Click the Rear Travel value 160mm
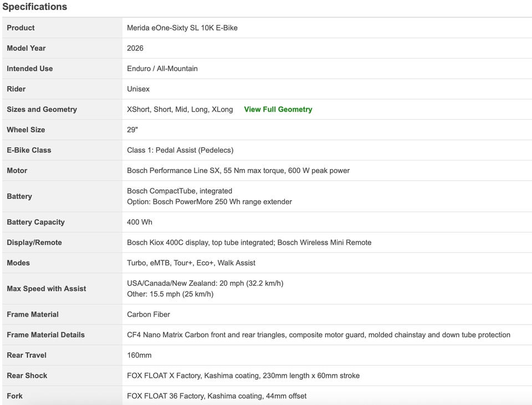 coord(139,355)
